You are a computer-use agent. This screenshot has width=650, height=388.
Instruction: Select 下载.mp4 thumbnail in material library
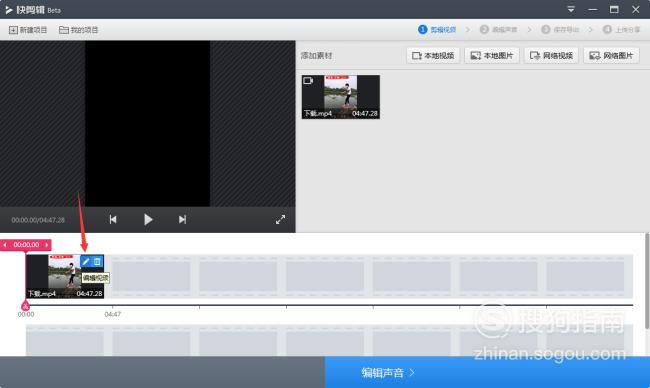[x=341, y=97]
